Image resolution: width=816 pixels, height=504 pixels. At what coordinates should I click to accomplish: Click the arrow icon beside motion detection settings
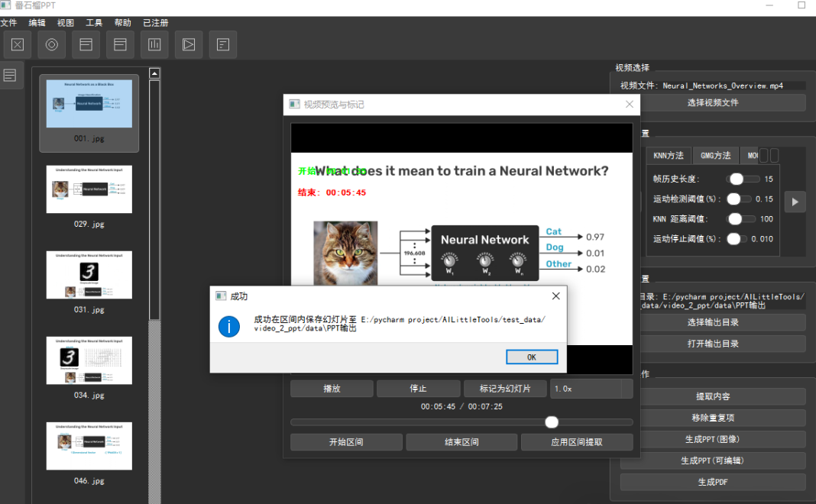tap(795, 202)
